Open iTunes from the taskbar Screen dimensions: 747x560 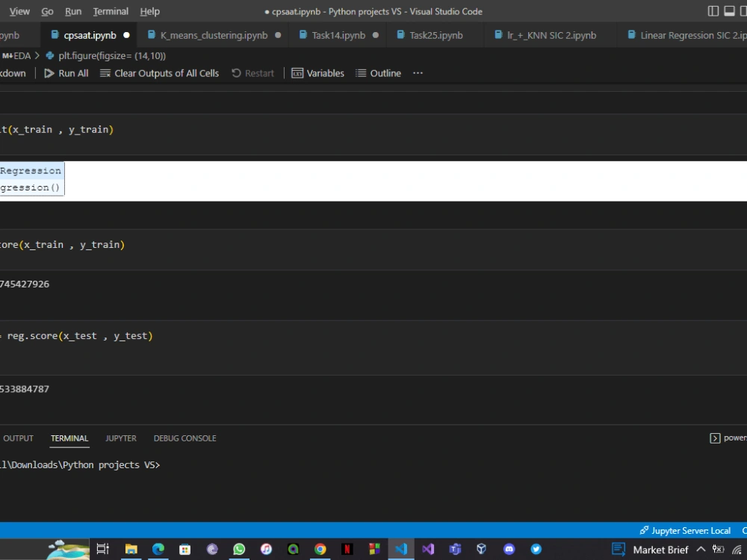coord(267,549)
